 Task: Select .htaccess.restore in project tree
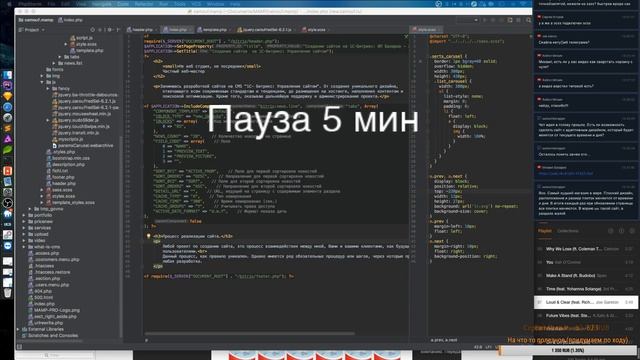[x=52, y=272]
